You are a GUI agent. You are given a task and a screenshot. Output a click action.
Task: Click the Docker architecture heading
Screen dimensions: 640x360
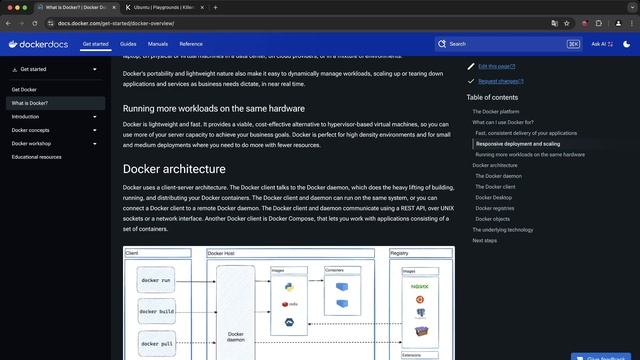click(174, 169)
